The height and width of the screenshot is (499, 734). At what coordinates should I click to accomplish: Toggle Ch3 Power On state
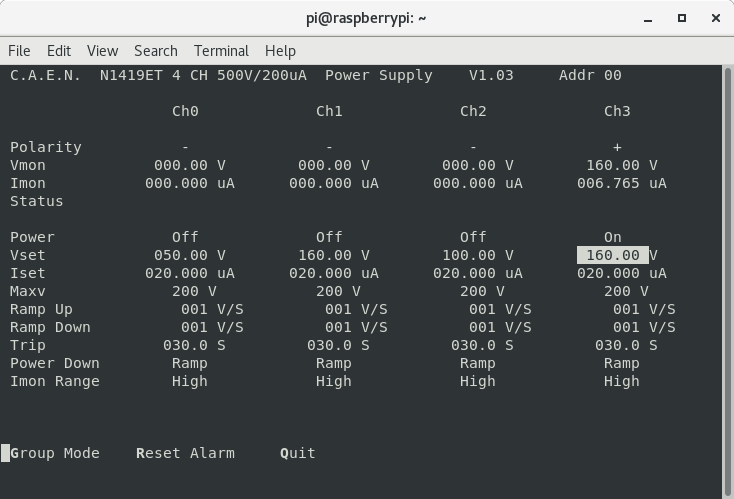(x=613, y=237)
